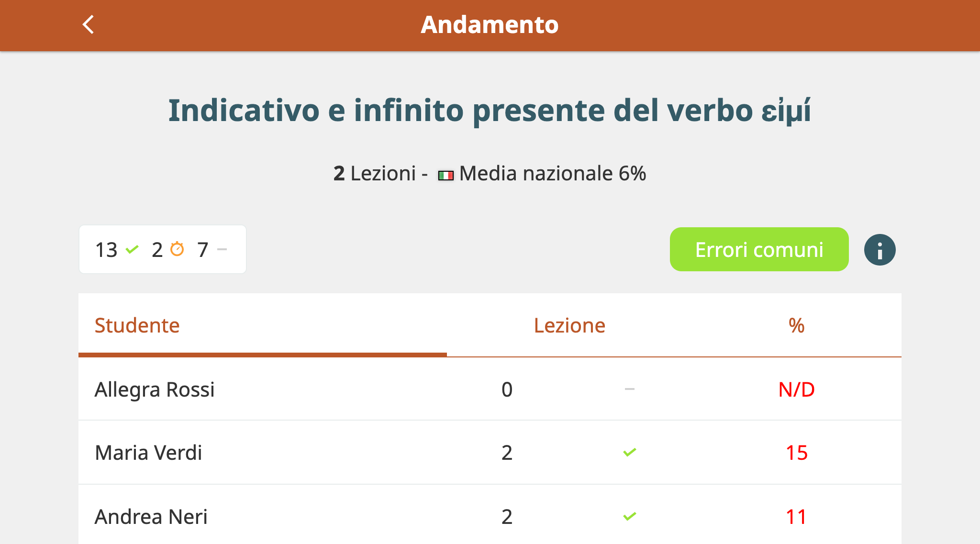
Task: Click Maria Verdi's green checkmark status
Action: tap(630, 452)
